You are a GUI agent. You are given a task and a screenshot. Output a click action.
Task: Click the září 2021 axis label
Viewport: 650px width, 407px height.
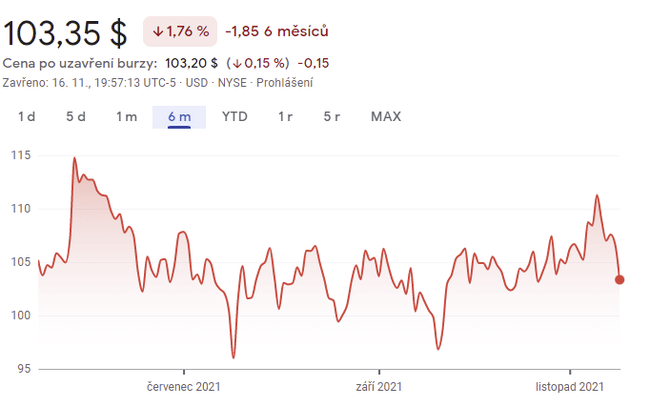(379, 386)
